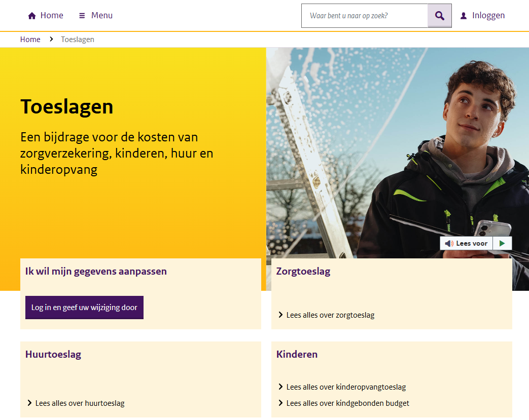Select the Zorgtoeslag card heading
This screenshot has height=420, width=529.
[303, 272]
